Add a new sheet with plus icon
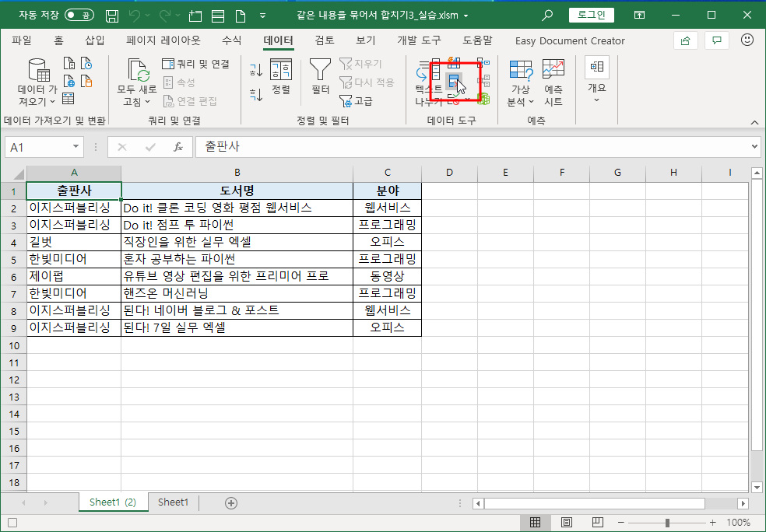 tap(231, 502)
